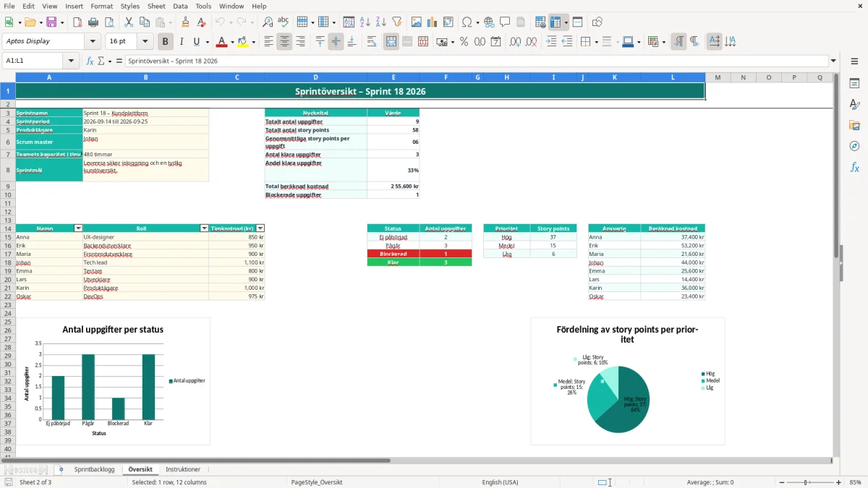The height and width of the screenshot is (488, 868).
Task: Click into the formula input line
Action: tap(476, 61)
